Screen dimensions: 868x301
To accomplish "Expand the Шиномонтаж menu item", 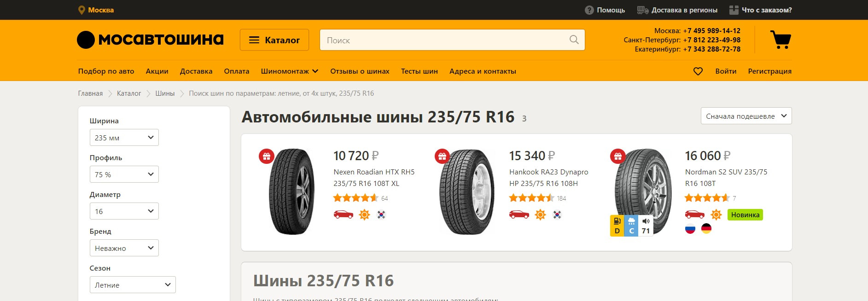I will click(x=290, y=71).
